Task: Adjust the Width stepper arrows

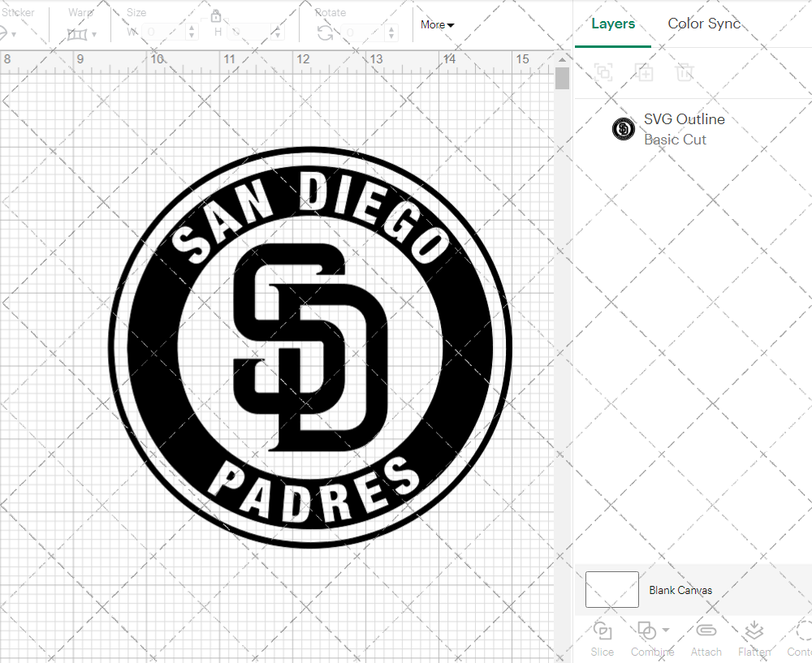Action: [x=192, y=32]
